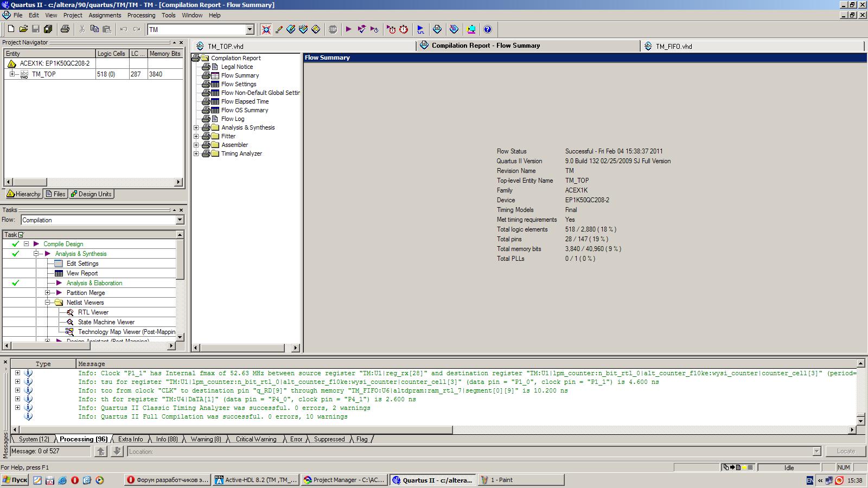This screenshot has height=488, width=868.
Task: Collapse the Compile Design task
Action: tap(26, 244)
